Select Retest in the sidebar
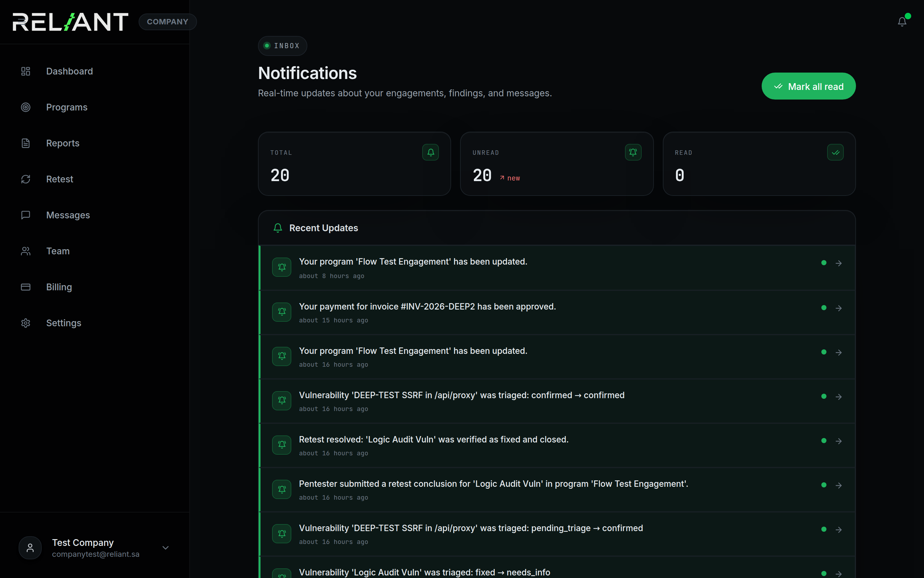Image resolution: width=924 pixels, height=578 pixels. [x=95, y=179]
